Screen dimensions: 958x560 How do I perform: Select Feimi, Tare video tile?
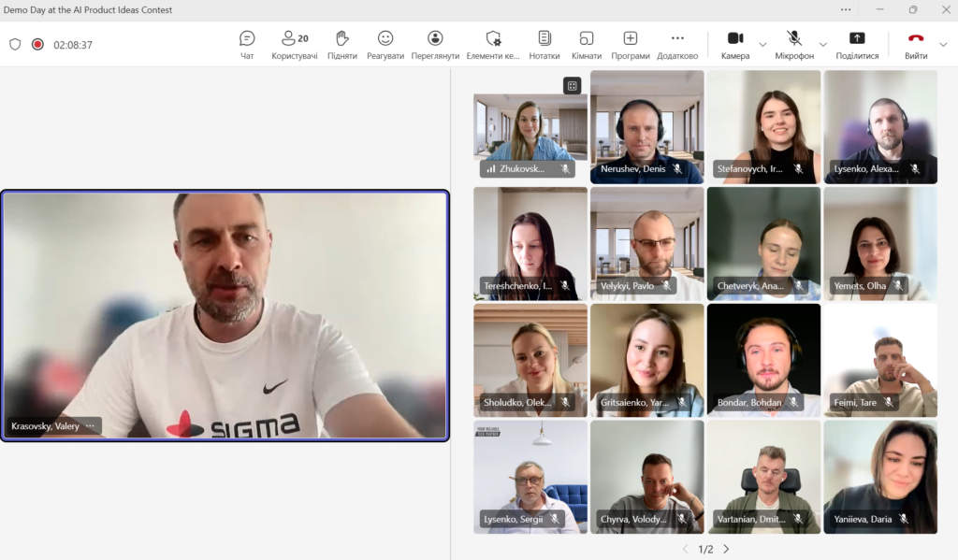(880, 360)
